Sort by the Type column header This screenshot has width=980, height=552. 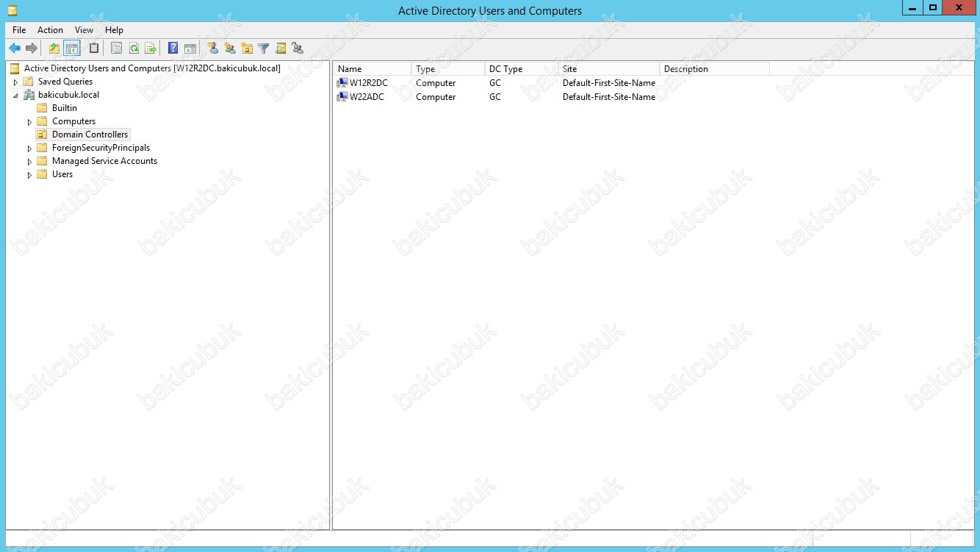click(x=448, y=69)
